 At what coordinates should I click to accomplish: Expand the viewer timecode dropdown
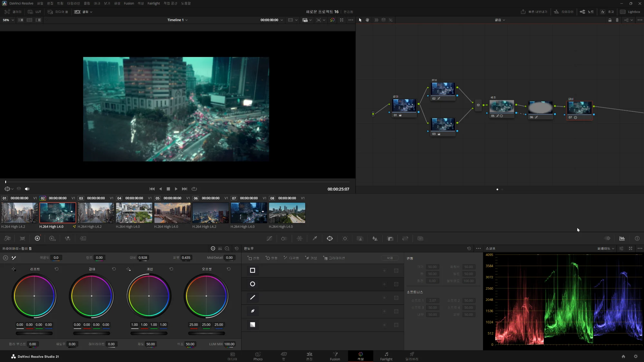[282, 20]
